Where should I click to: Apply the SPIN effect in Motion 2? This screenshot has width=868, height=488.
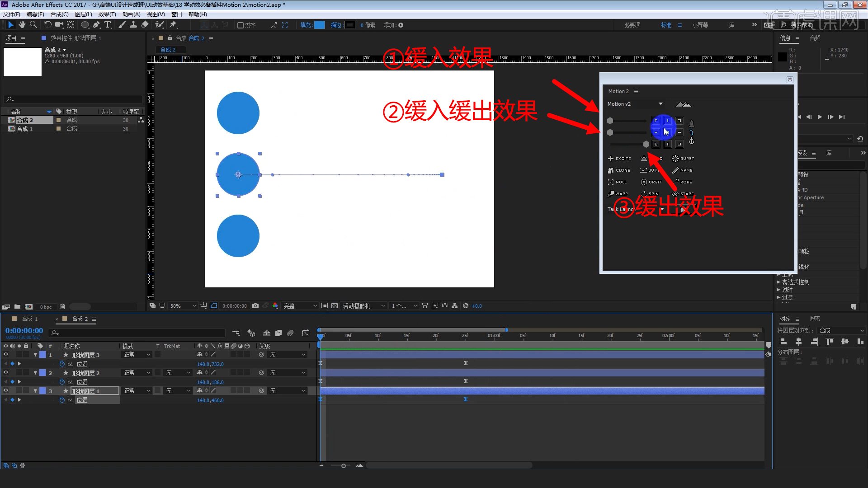[650, 193]
